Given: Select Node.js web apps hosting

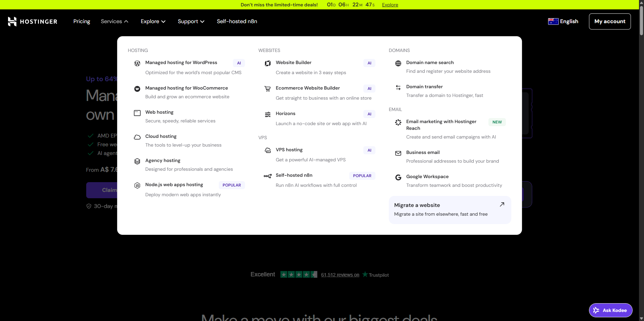Looking at the screenshot, I should [189, 190].
